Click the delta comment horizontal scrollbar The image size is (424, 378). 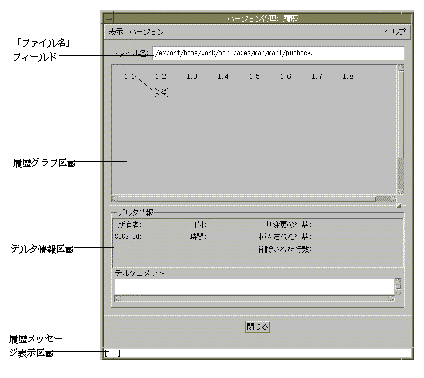[255, 299]
